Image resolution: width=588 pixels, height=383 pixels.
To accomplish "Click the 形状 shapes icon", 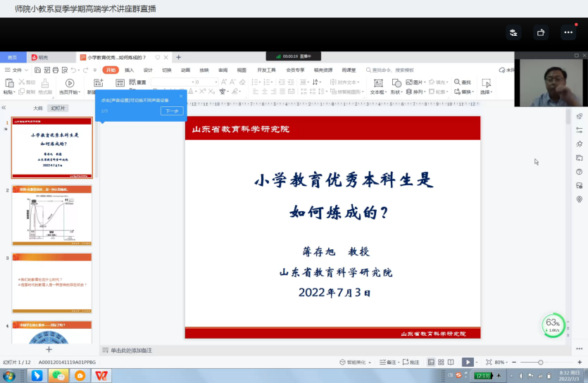I will pos(395,83).
